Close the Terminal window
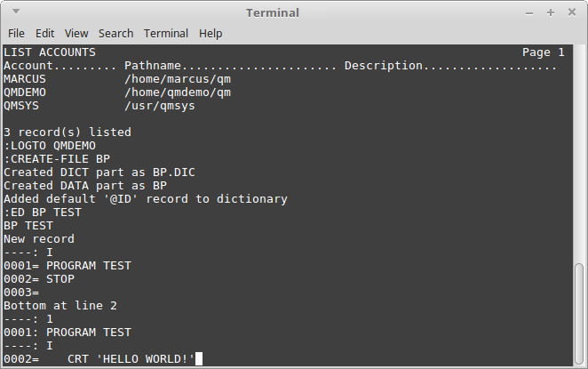The height and width of the screenshot is (369, 588). [x=572, y=12]
